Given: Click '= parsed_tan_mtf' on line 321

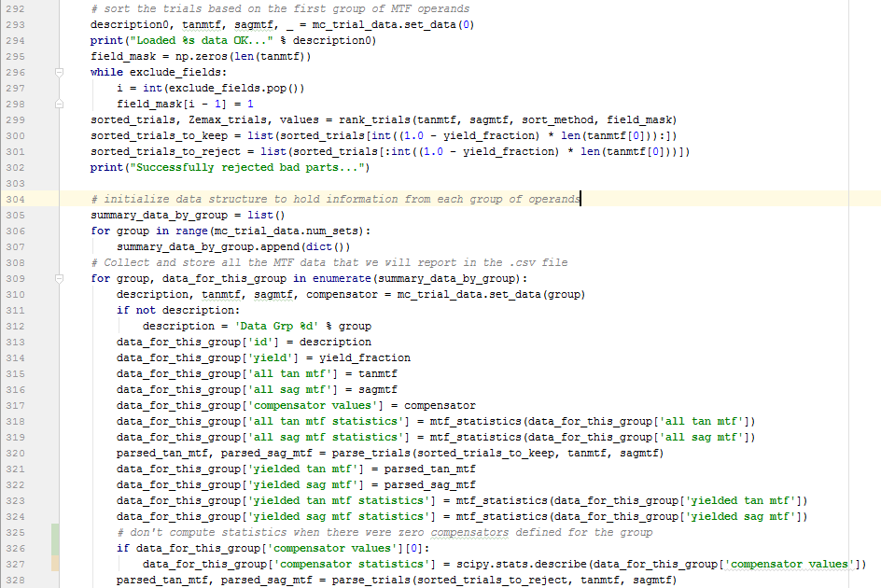Looking at the screenshot, I should (423, 469).
